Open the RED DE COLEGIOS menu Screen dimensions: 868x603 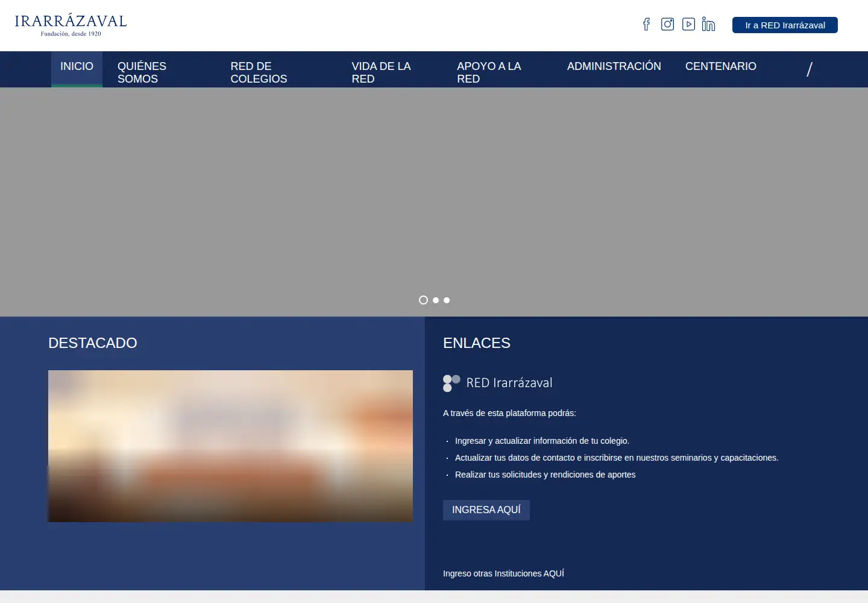click(x=259, y=72)
